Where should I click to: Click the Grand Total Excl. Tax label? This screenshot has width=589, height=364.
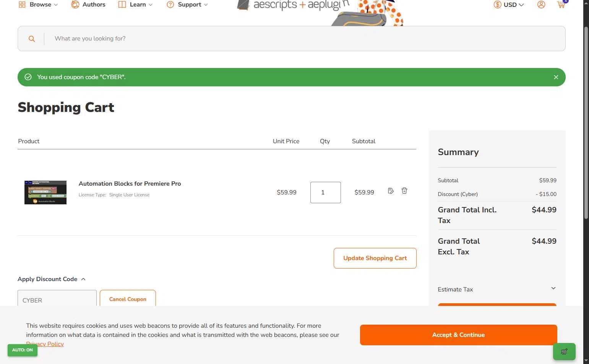click(459, 246)
